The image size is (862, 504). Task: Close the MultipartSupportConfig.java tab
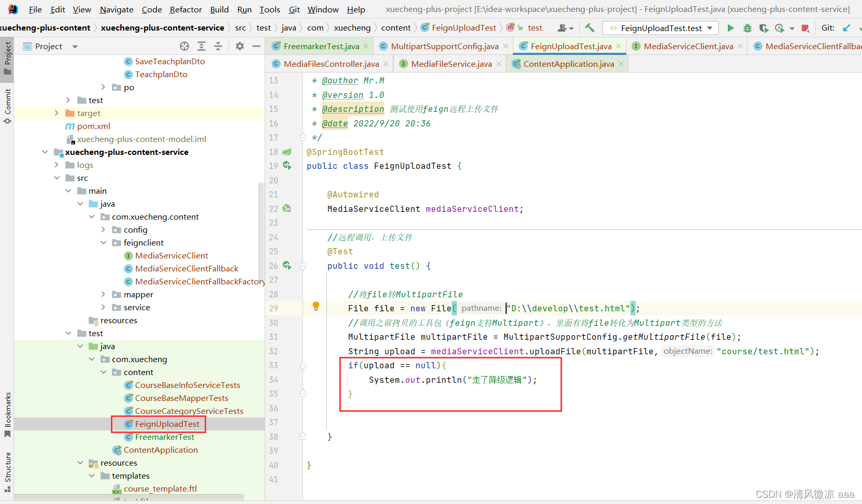[506, 46]
